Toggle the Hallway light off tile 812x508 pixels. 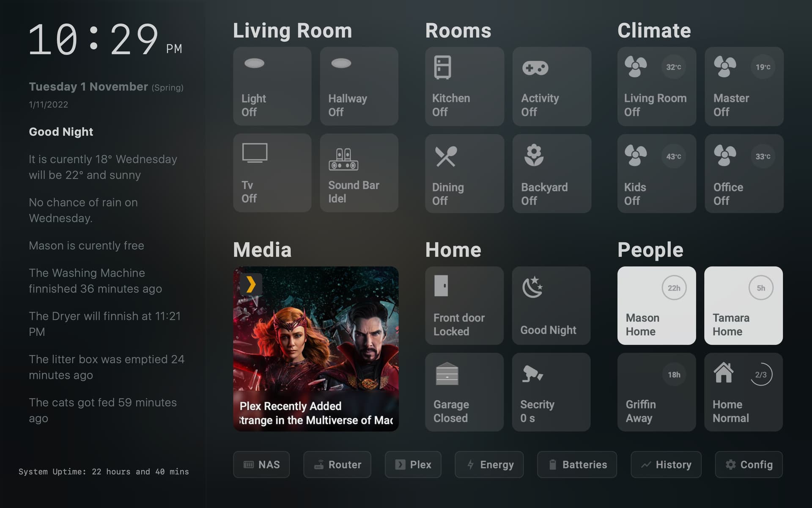coord(359,86)
